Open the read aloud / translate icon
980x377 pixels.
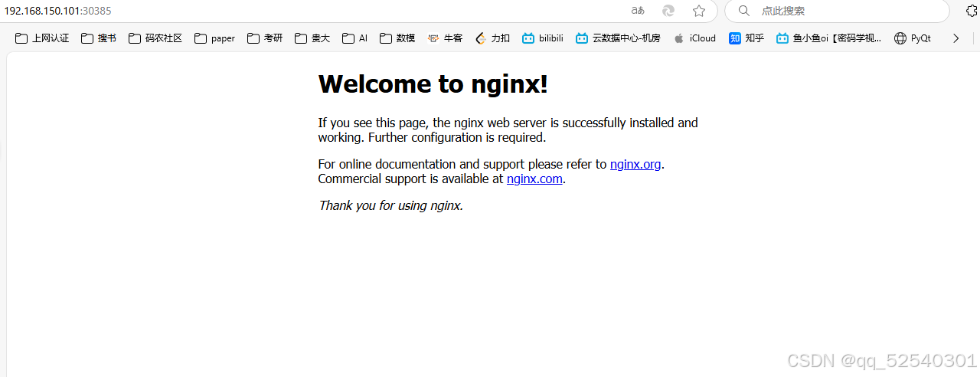coord(638,11)
